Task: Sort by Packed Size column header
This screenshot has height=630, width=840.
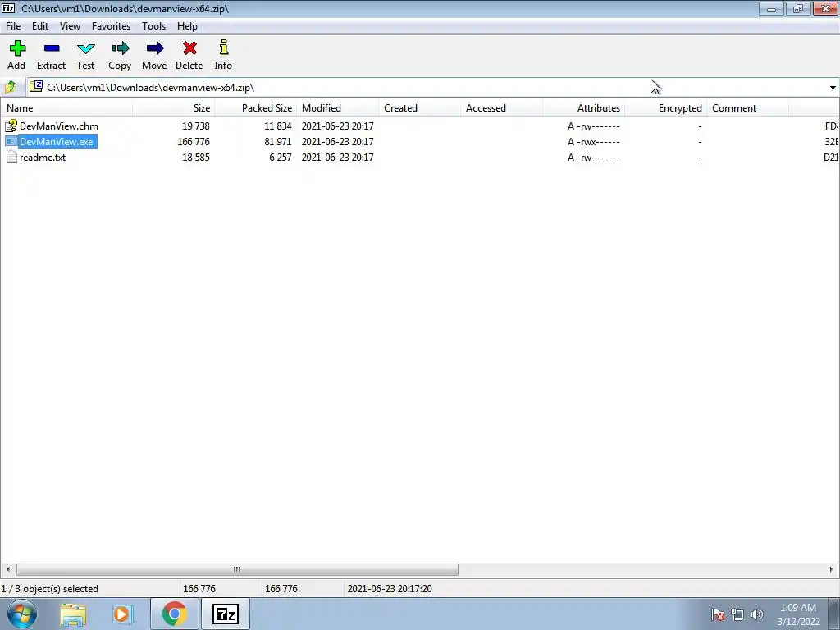Action: [256, 107]
